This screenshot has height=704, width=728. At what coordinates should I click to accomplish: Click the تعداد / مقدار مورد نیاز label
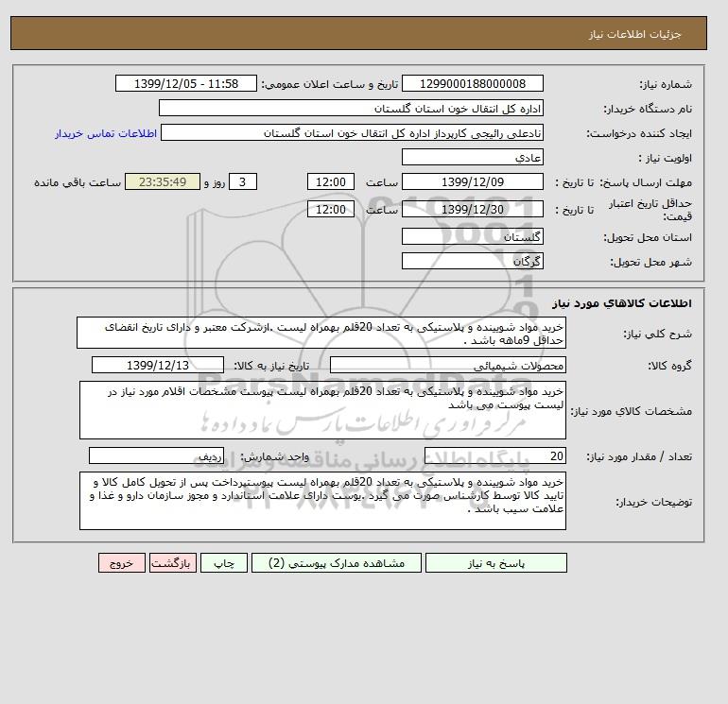tap(639, 457)
